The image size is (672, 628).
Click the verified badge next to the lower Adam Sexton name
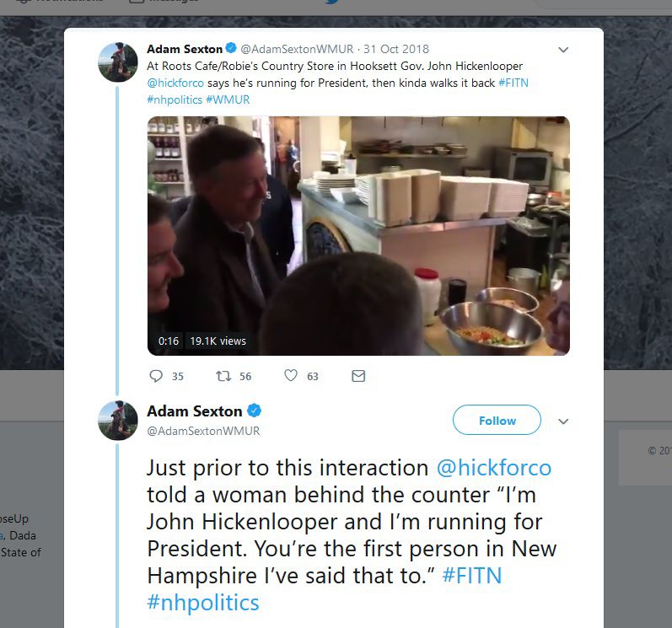coord(254,411)
